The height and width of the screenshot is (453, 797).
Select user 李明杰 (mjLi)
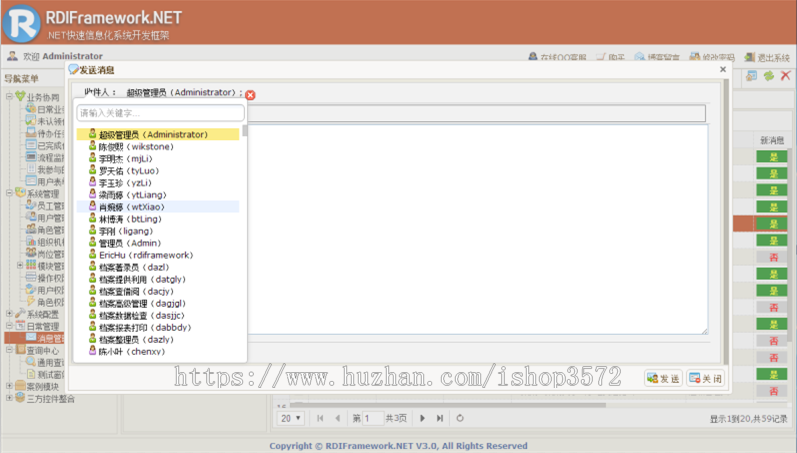(x=158, y=159)
